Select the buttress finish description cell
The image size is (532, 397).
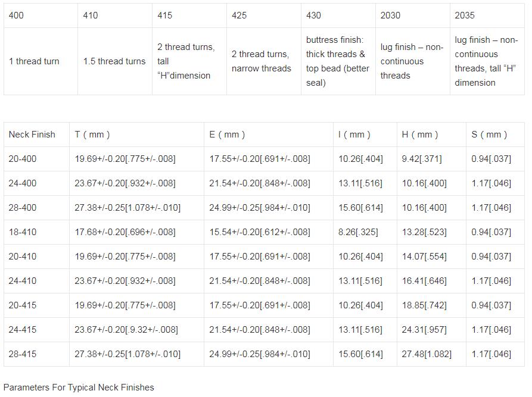pyautogui.click(x=338, y=61)
